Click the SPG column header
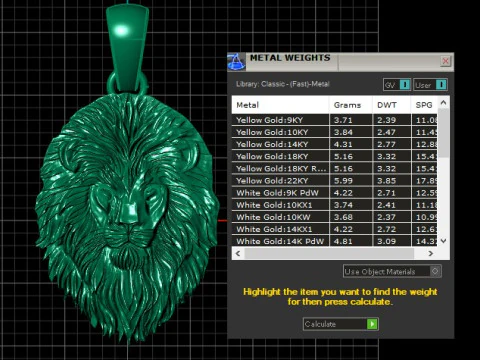 click(424, 105)
